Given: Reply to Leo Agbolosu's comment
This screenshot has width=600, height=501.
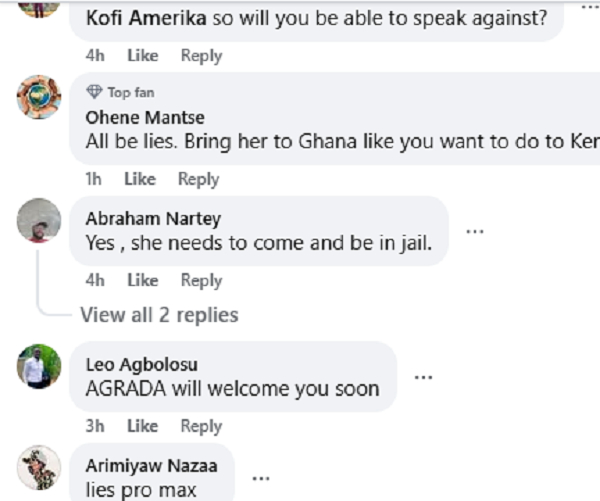Looking at the screenshot, I should click(x=201, y=426).
